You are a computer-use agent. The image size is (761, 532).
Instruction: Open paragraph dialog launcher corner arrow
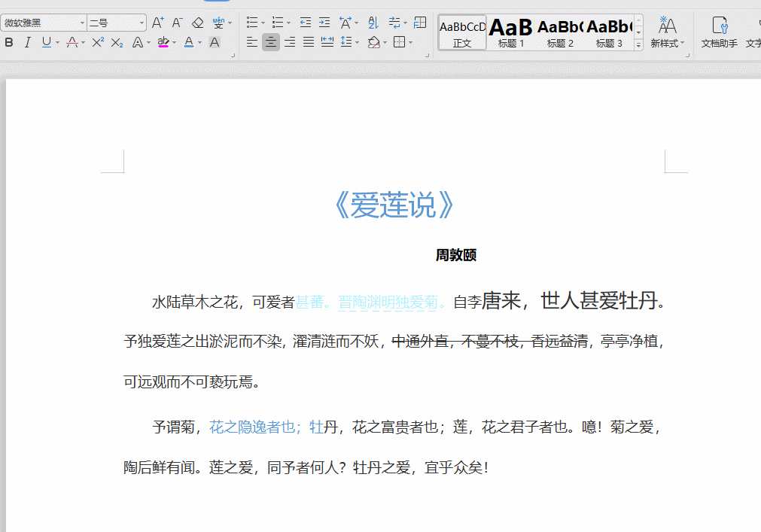click(x=428, y=56)
